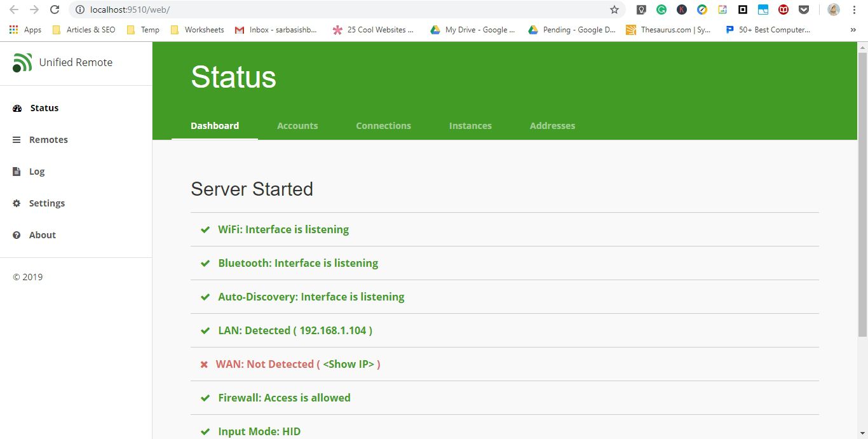Image resolution: width=868 pixels, height=439 pixels.
Task: Switch to the Addresses tab
Action: point(552,125)
